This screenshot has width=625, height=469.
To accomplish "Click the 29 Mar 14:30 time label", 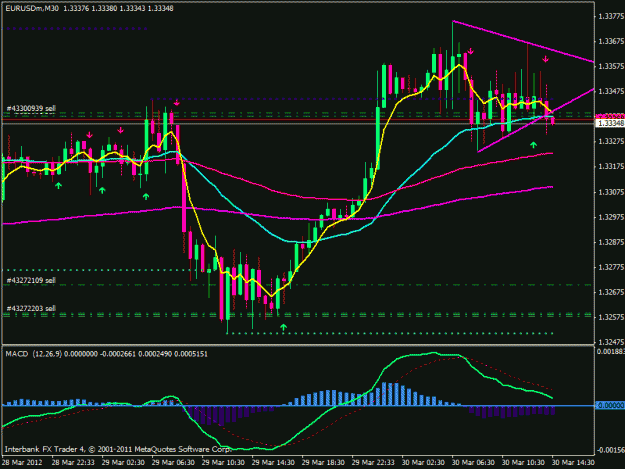I will tap(273, 463).
